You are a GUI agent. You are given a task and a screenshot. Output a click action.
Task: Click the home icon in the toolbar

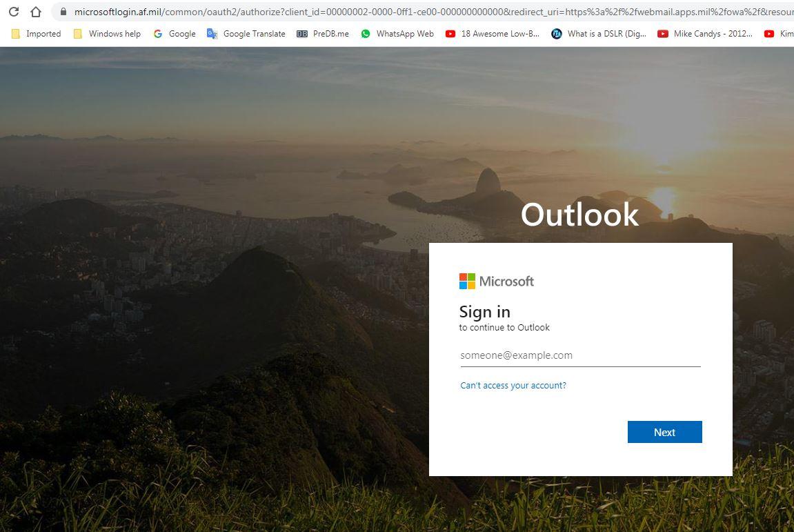[x=36, y=11]
